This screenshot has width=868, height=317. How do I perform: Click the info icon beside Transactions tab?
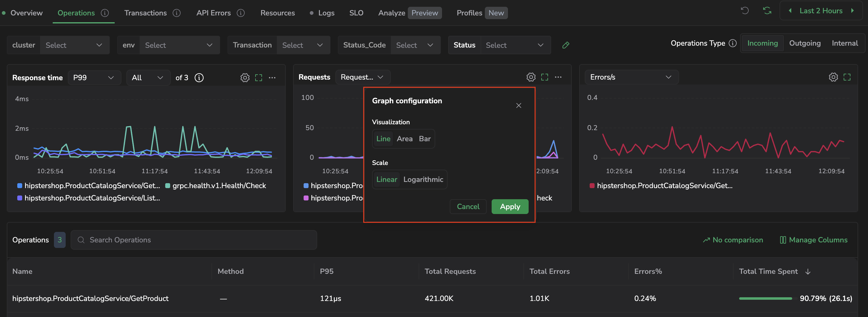177,13
